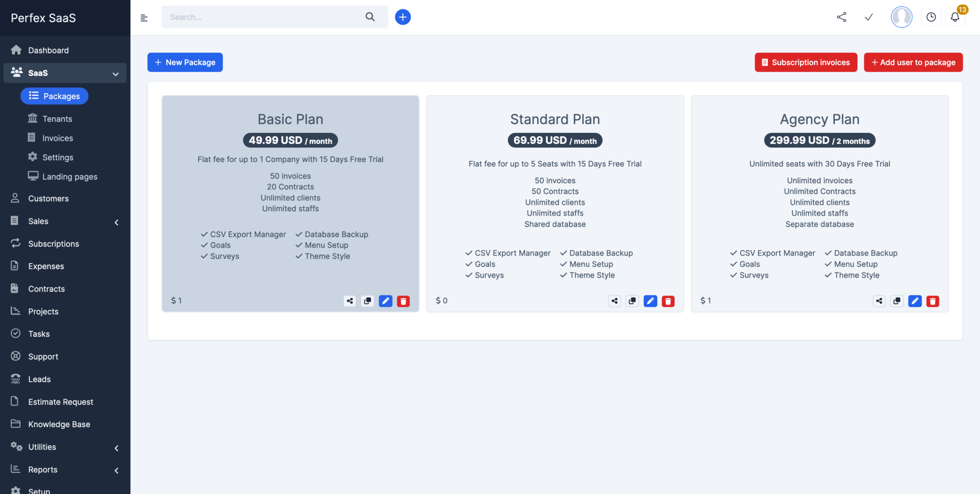Click the share icon in the top bar
Image resolution: width=980 pixels, height=494 pixels.
(x=842, y=17)
